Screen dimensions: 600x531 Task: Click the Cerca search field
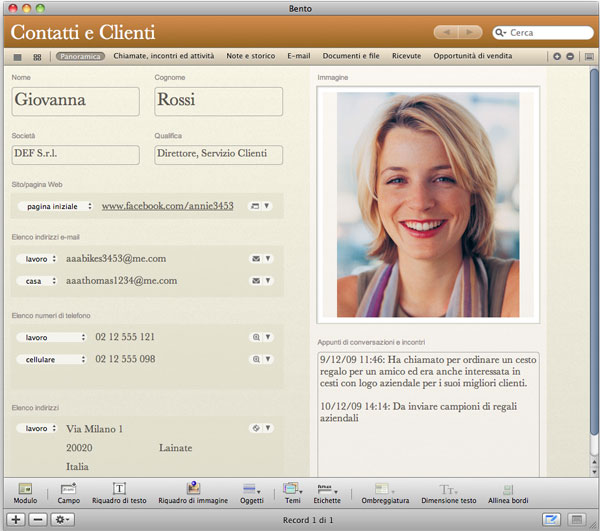click(540, 33)
